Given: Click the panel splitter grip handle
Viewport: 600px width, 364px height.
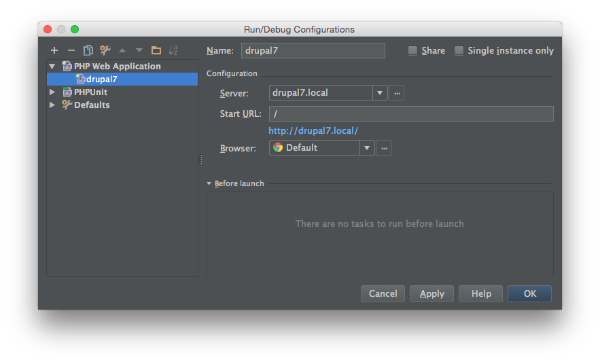Looking at the screenshot, I should (x=200, y=160).
